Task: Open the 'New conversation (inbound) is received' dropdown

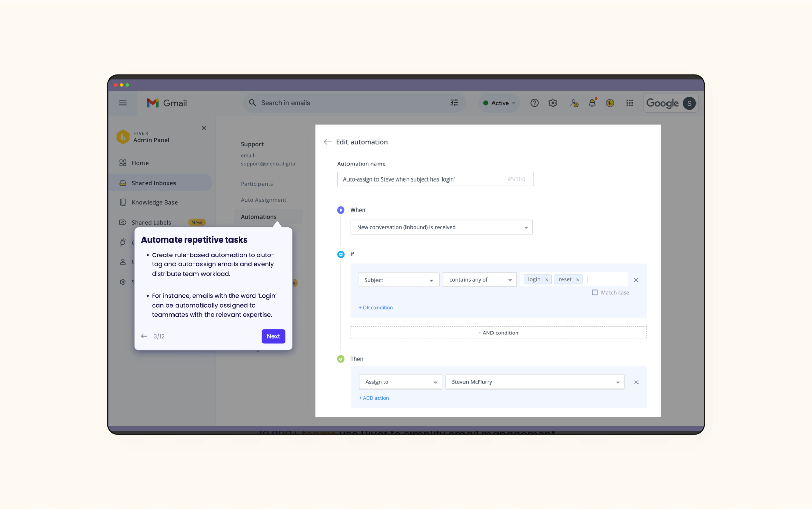Action: pyautogui.click(x=442, y=227)
